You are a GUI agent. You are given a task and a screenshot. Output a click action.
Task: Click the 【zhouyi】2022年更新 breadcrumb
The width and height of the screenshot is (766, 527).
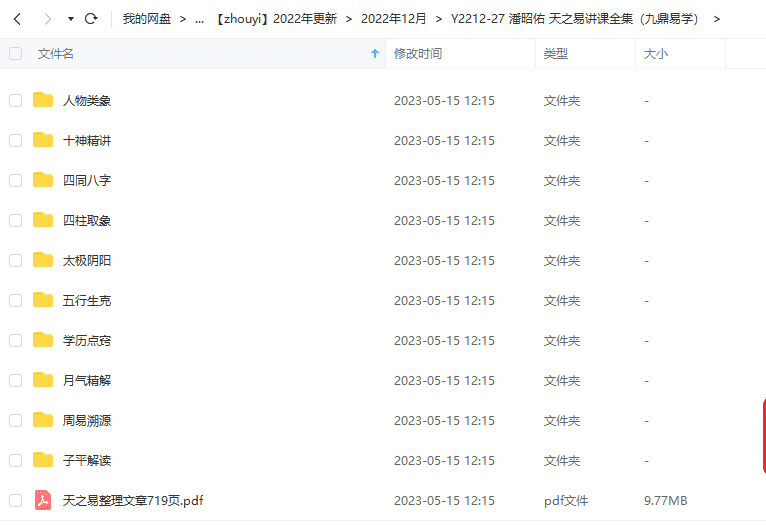[276, 19]
